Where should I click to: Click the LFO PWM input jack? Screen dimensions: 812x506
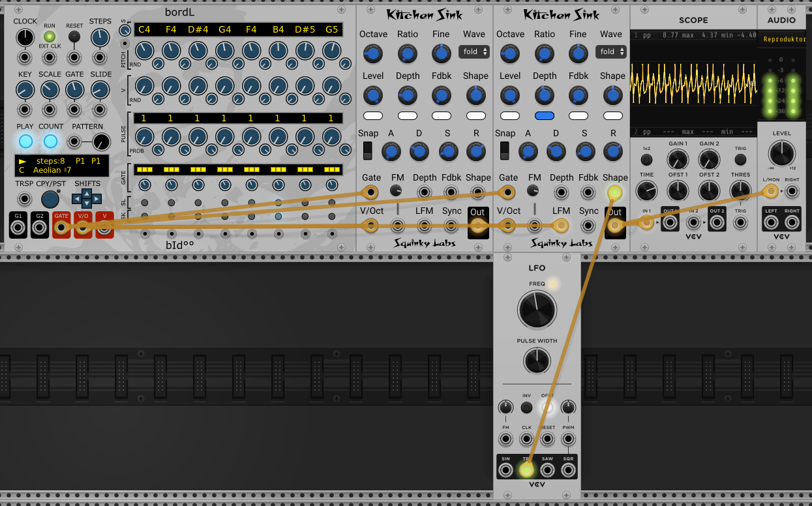coord(568,439)
